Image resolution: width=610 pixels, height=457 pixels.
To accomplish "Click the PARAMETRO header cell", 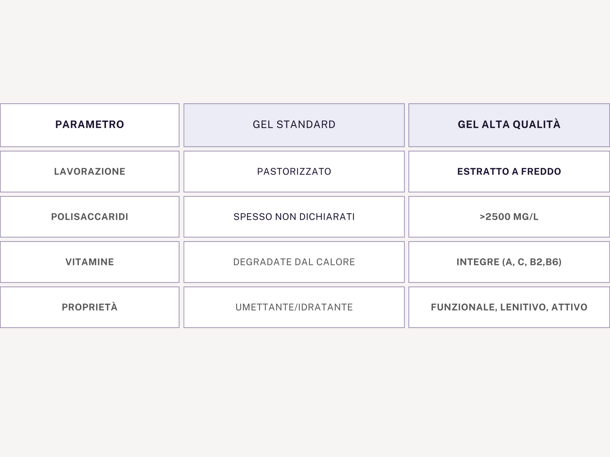I will (x=90, y=125).
